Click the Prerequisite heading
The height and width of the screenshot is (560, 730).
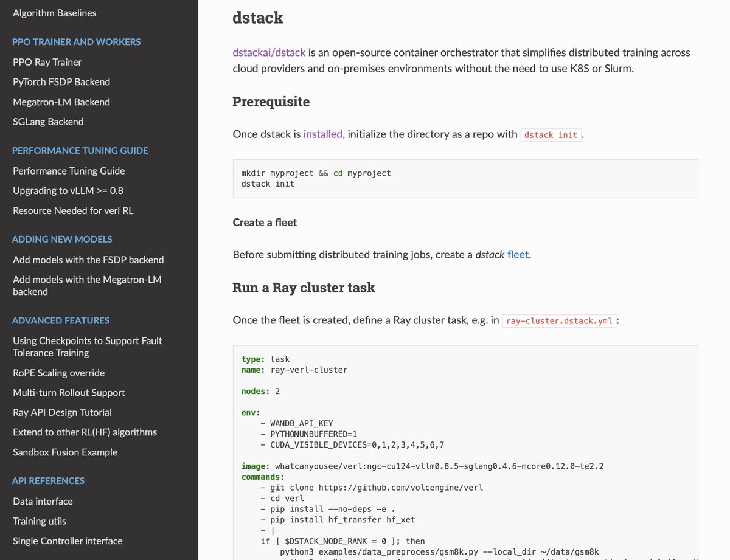coord(271,102)
